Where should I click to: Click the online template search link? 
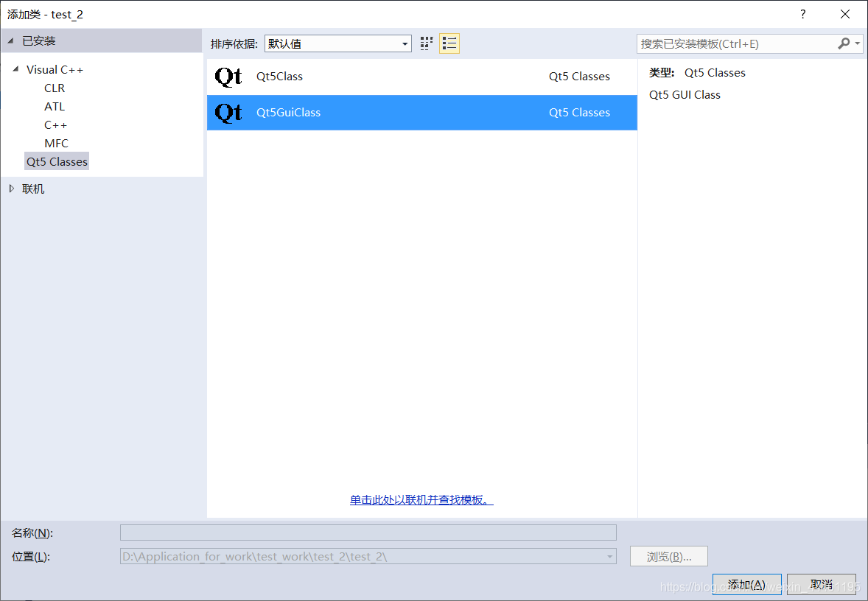click(x=421, y=499)
